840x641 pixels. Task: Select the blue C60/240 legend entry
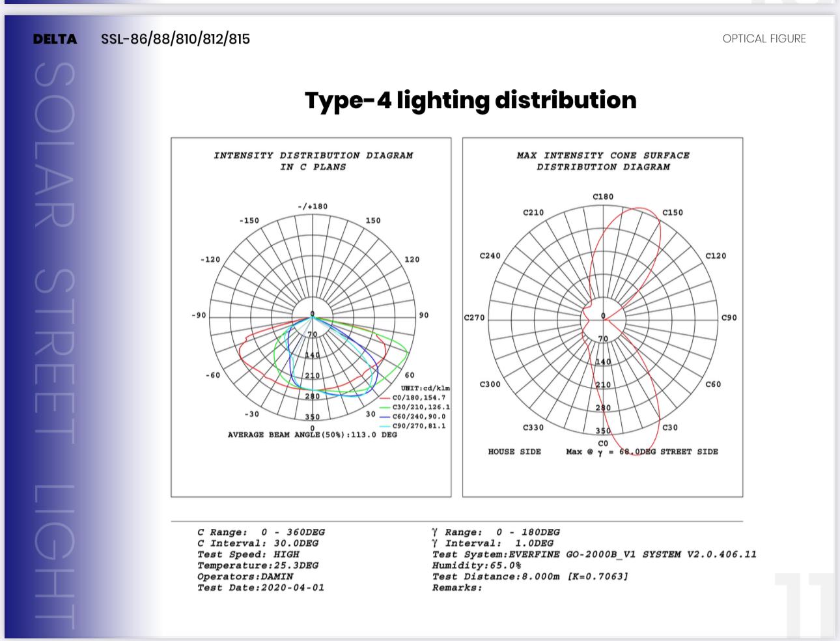point(418,416)
